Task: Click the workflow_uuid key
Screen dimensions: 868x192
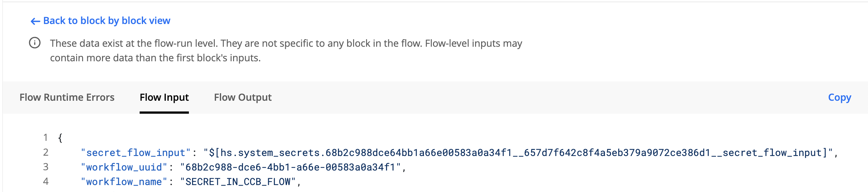Action: (x=124, y=167)
